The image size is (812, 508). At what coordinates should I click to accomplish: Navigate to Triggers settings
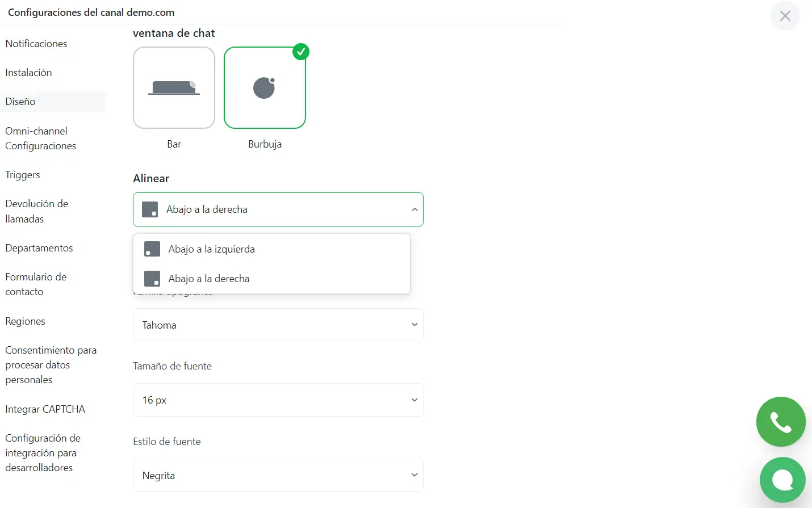[x=23, y=175]
